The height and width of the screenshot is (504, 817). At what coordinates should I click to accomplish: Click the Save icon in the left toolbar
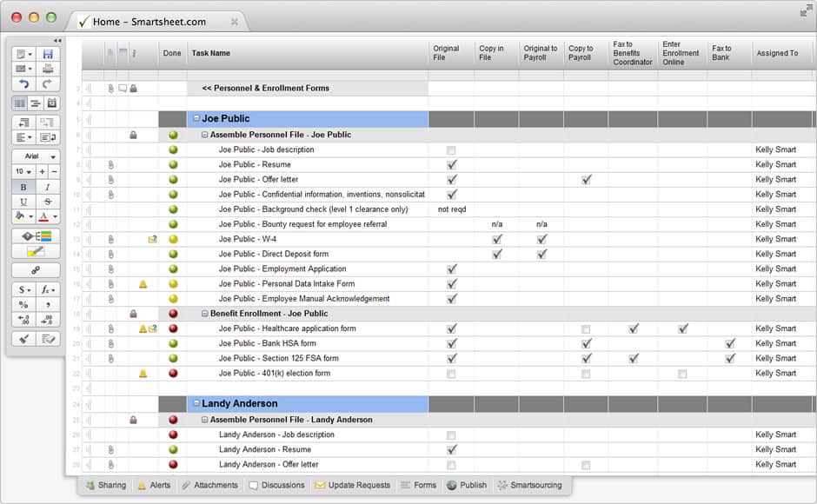point(48,54)
